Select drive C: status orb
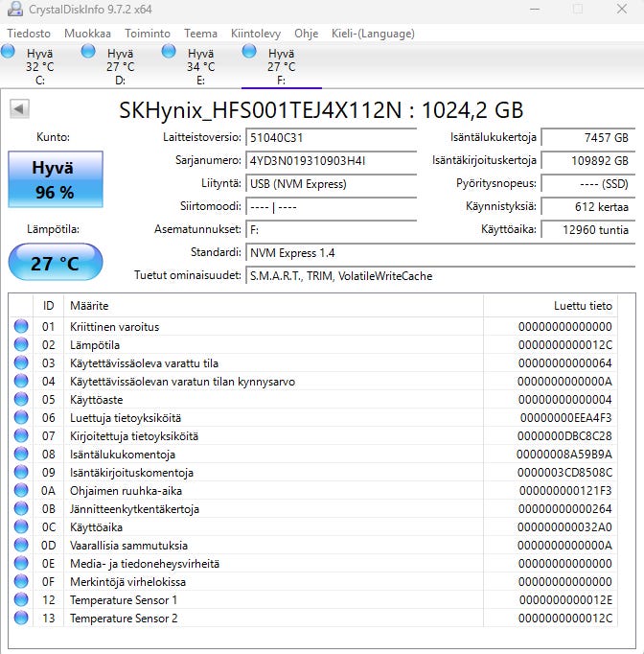Image resolution: width=644 pixels, height=654 pixels. [9, 52]
